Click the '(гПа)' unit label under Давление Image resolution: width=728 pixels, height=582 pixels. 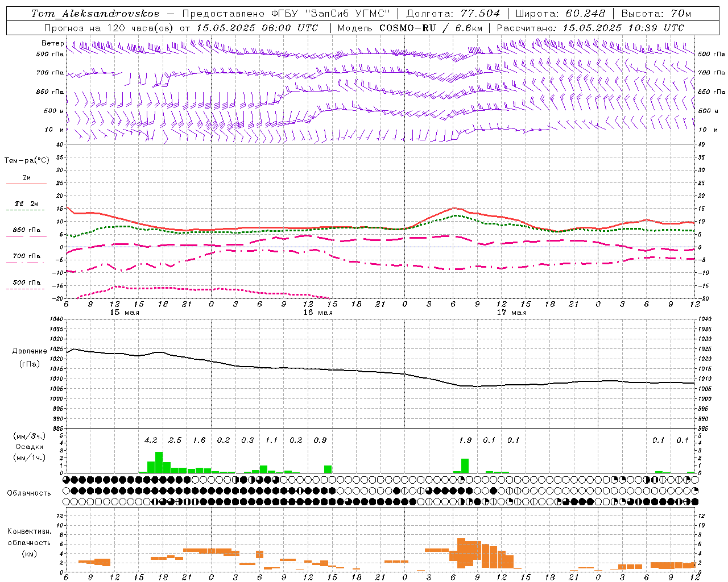click(x=30, y=364)
